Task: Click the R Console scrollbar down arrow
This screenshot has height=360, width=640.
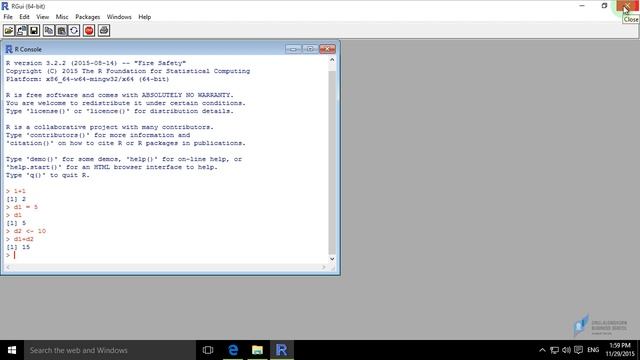Action: [332, 259]
